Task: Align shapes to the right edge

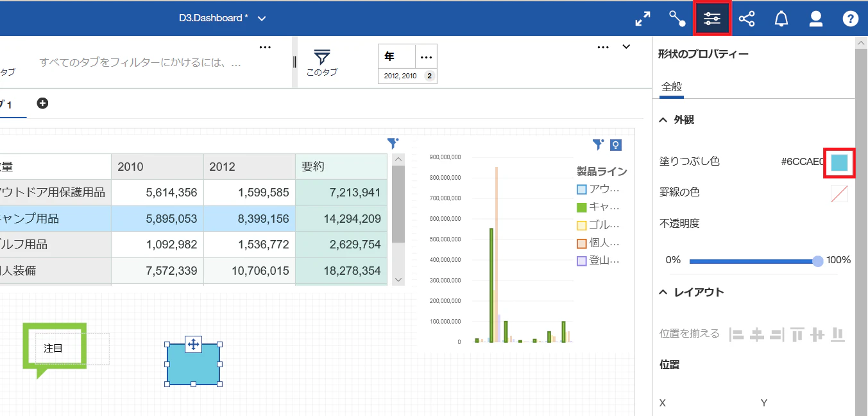Action: [777, 334]
